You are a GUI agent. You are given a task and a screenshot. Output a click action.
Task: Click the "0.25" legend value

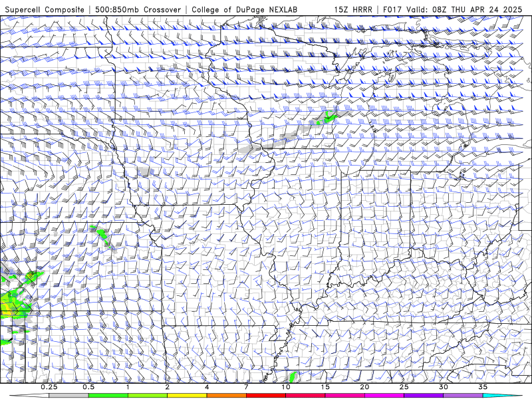click(x=49, y=387)
